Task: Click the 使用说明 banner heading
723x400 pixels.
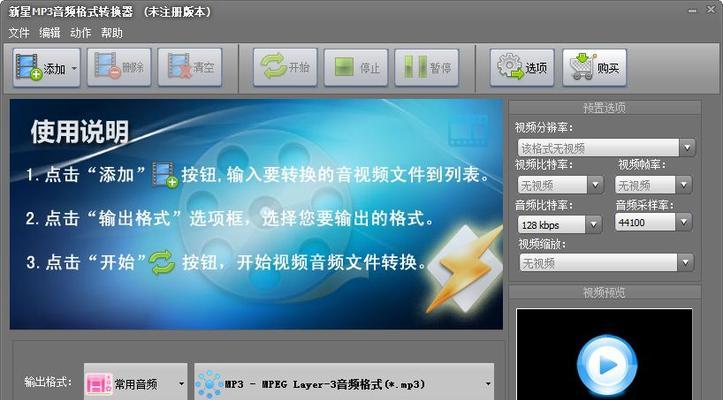Action: pos(79,132)
